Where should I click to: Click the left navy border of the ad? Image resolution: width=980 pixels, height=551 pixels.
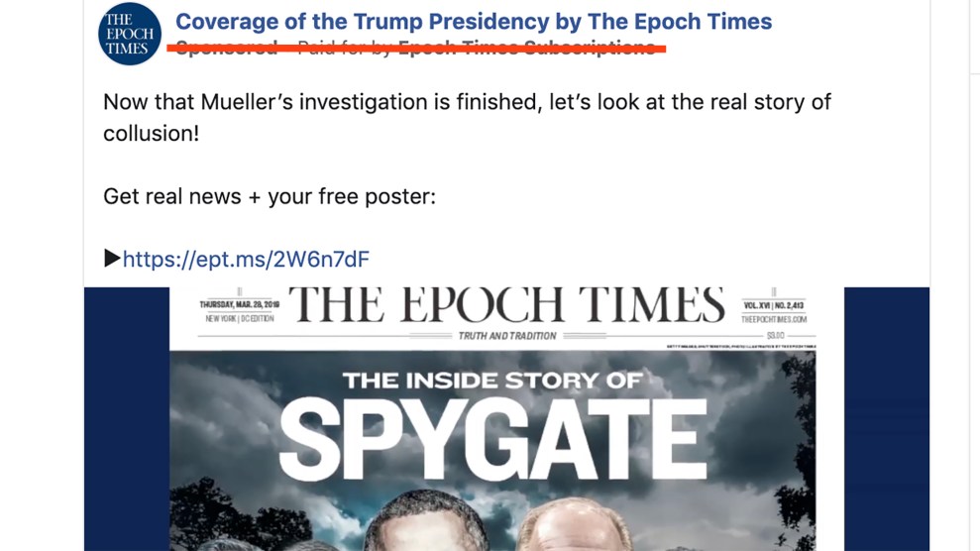click(x=126, y=418)
